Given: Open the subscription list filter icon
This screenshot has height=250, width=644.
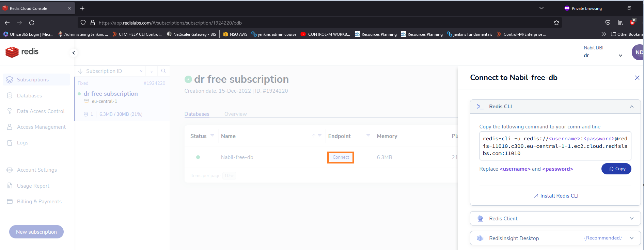Looking at the screenshot, I should [x=152, y=71].
